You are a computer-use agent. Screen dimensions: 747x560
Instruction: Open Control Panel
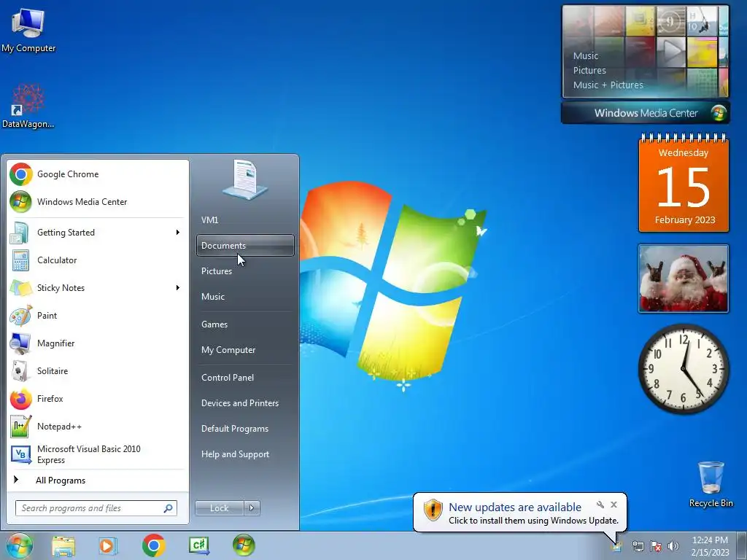coord(245,378)
